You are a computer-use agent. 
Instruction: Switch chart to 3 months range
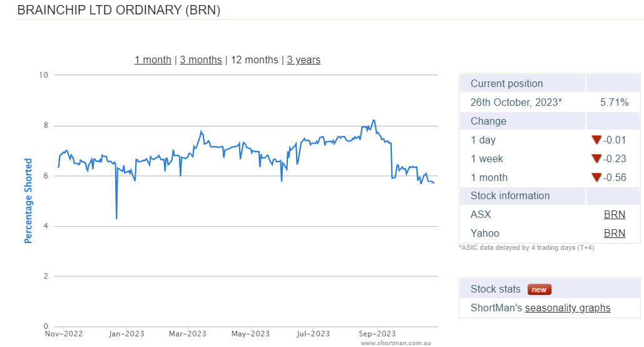[201, 60]
